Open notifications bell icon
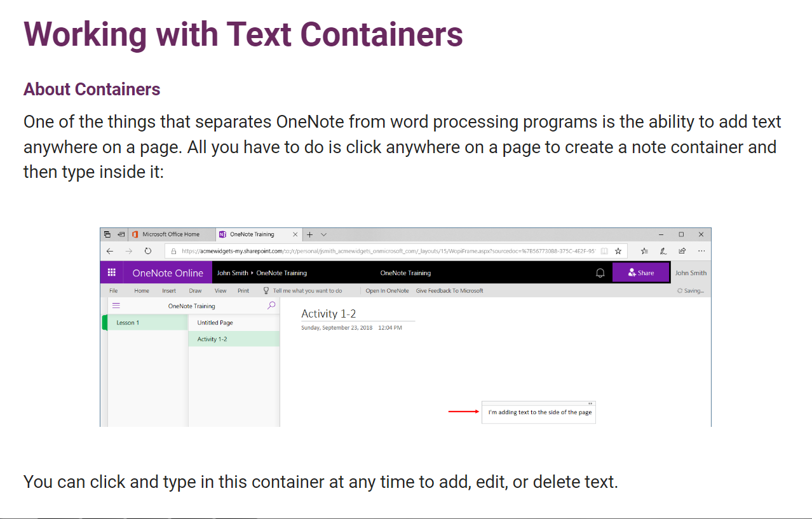This screenshot has width=812, height=519. 600,273
